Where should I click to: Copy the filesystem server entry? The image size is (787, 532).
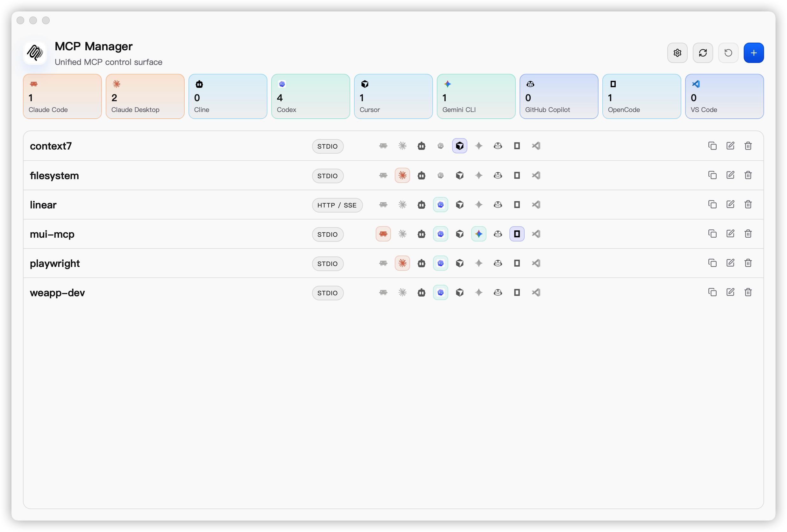pos(713,175)
